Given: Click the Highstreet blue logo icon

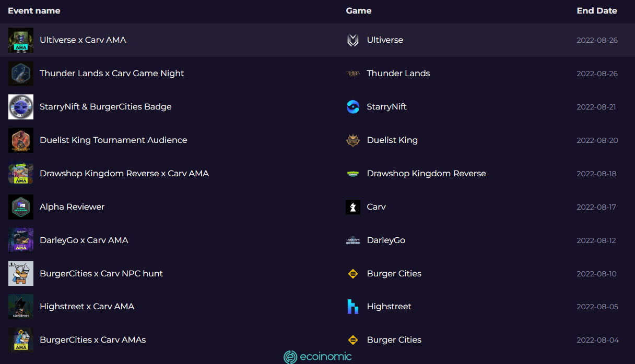Looking at the screenshot, I should click(x=353, y=307).
